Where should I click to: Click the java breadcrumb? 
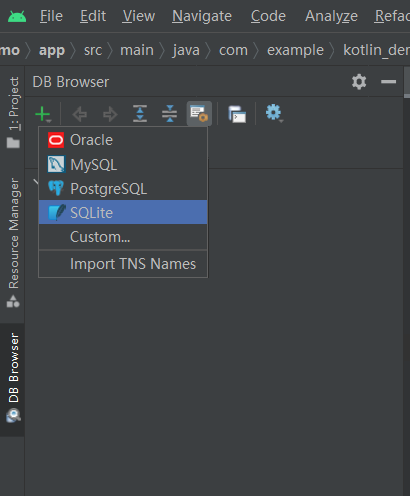(x=186, y=51)
